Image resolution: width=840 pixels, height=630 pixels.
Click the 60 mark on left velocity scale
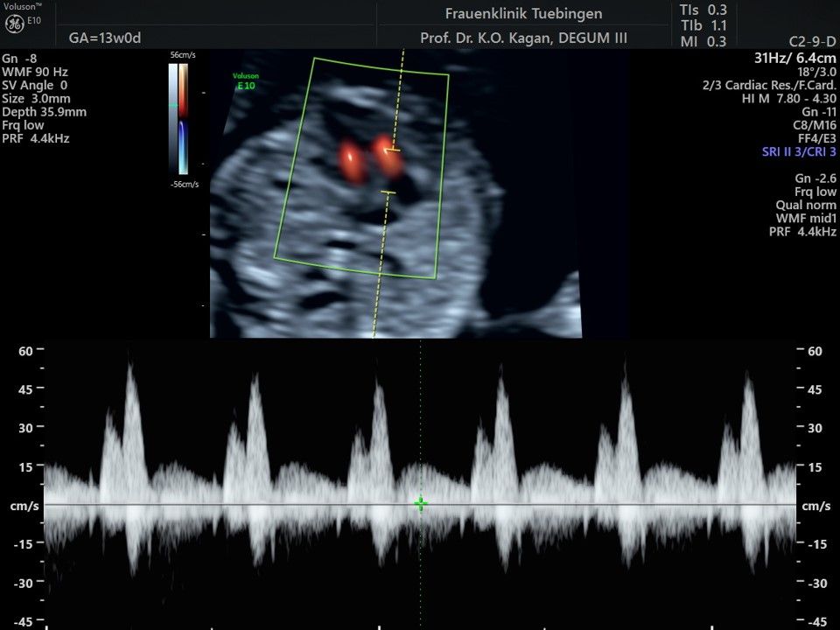(25, 350)
